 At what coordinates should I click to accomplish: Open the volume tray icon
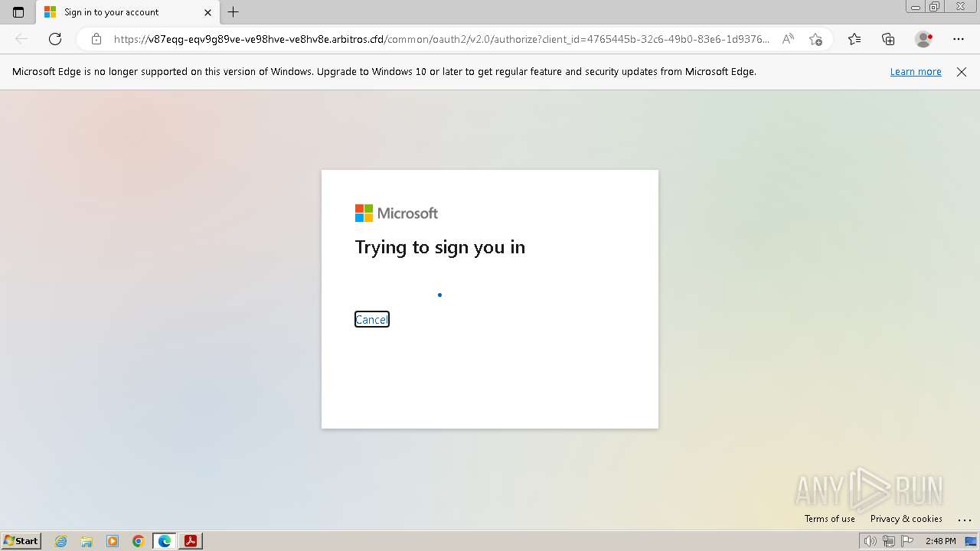[x=871, y=541]
